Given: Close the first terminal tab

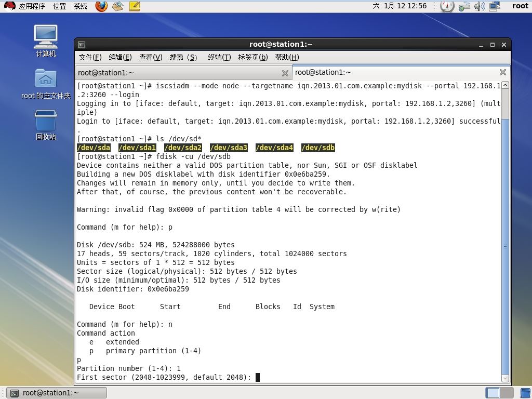Looking at the screenshot, I should point(285,73).
